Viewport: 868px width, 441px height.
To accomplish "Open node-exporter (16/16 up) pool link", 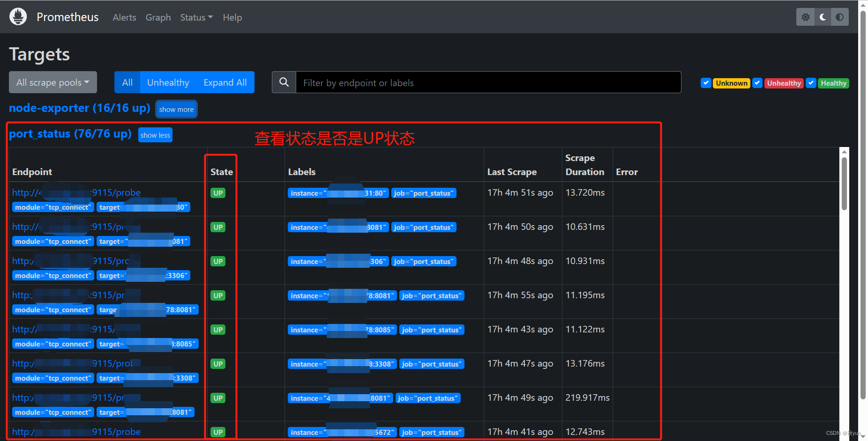I will [x=80, y=108].
